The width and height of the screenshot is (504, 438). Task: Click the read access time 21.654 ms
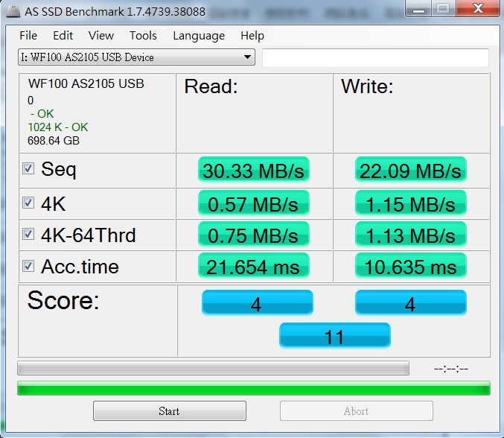point(254,266)
